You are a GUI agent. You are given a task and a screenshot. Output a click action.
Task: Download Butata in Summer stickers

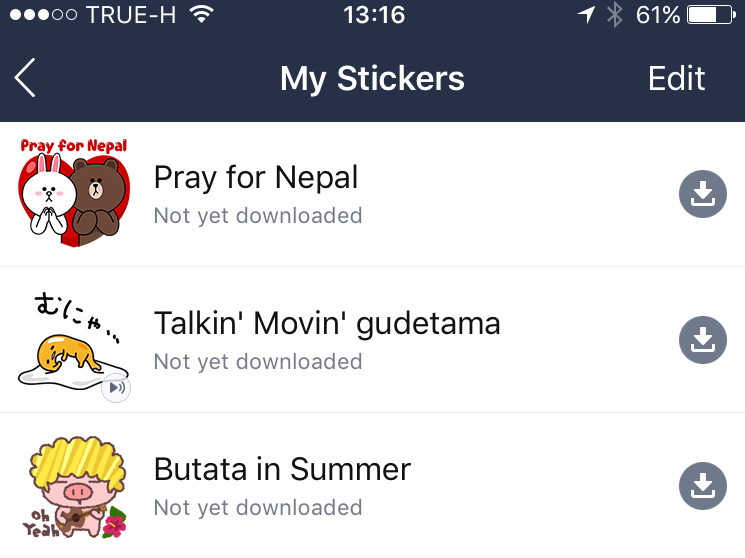coord(703,486)
